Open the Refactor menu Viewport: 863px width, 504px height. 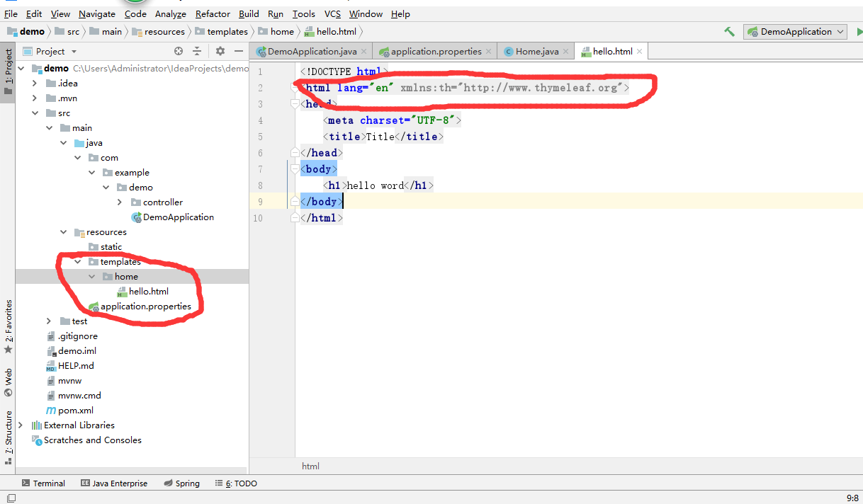(x=213, y=13)
